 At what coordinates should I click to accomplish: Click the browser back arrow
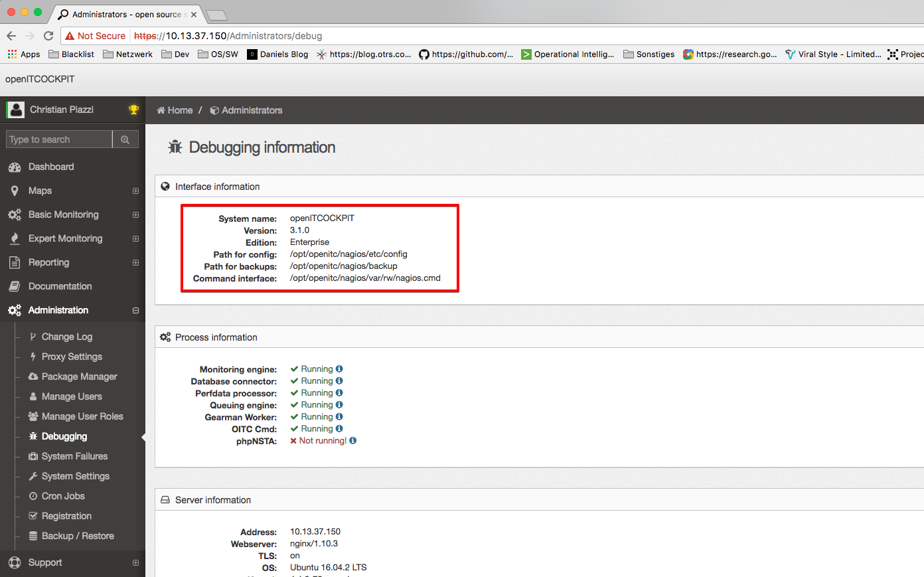tap(11, 36)
